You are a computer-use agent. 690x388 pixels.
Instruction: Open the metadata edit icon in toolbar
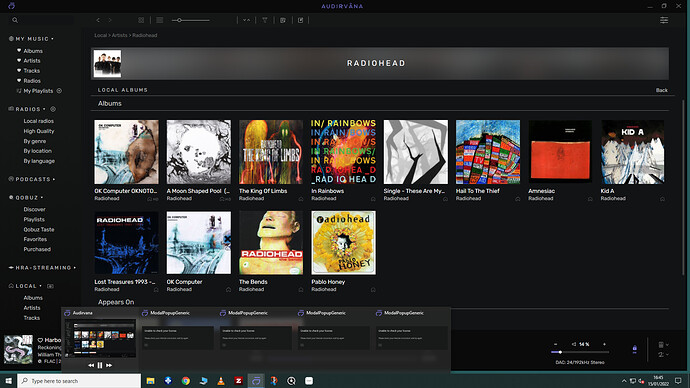click(x=283, y=20)
